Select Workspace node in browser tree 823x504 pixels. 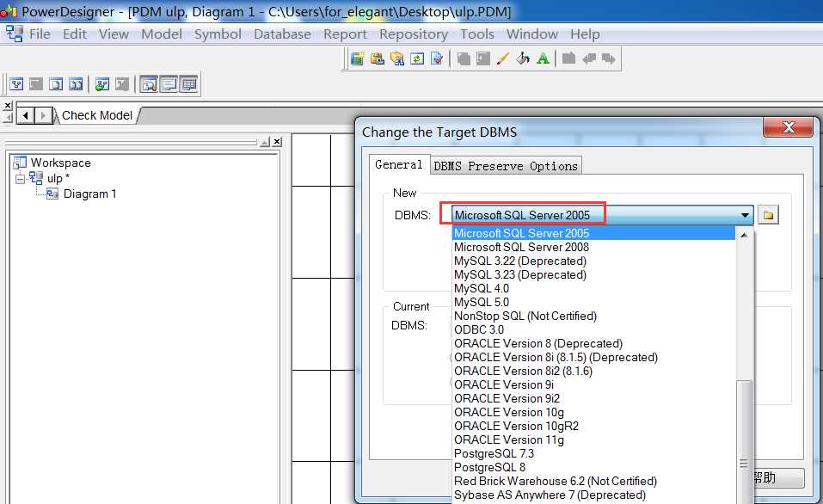(x=61, y=163)
